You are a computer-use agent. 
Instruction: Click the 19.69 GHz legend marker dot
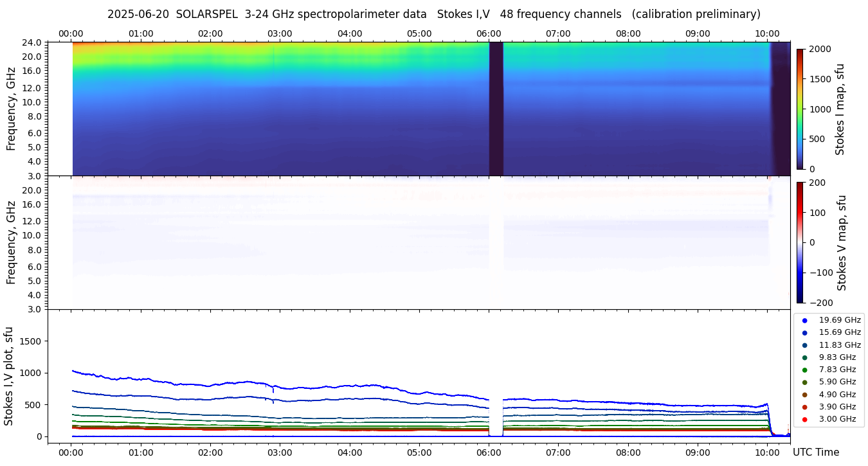[804, 320]
